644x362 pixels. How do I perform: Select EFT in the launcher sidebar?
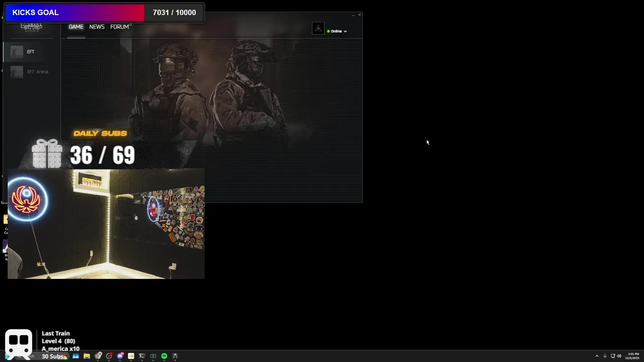pos(31,52)
